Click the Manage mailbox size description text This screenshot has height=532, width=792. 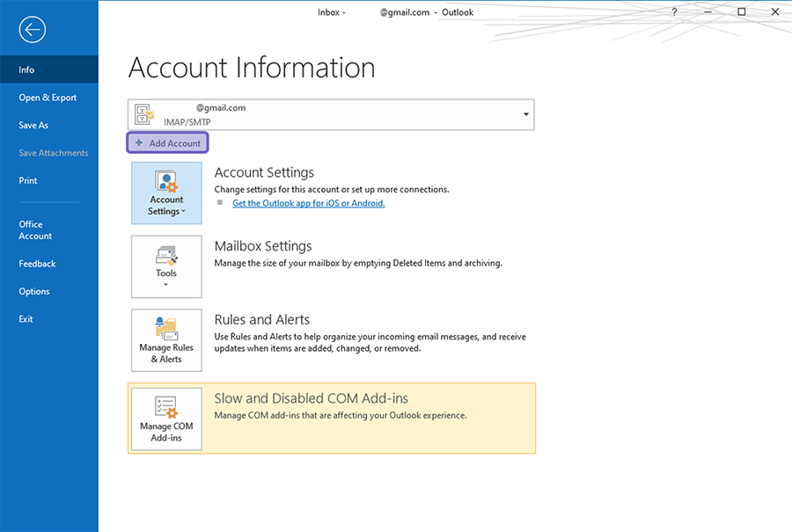[x=358, y=263]
